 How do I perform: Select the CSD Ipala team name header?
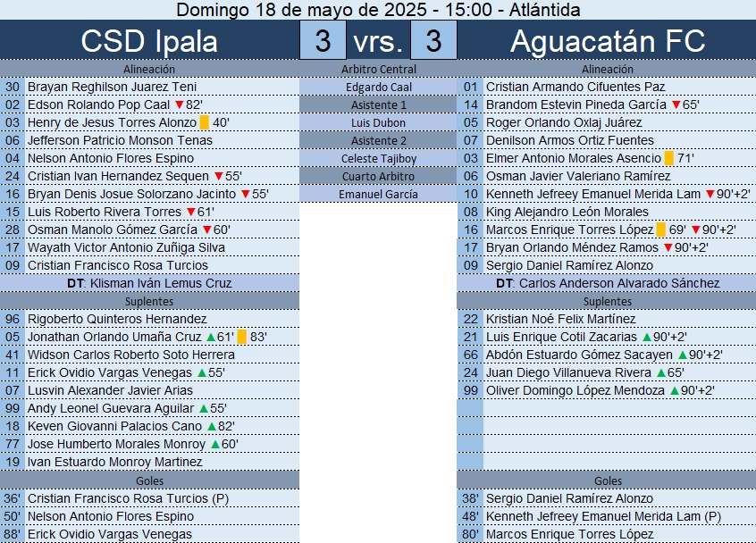click(149, 41)
